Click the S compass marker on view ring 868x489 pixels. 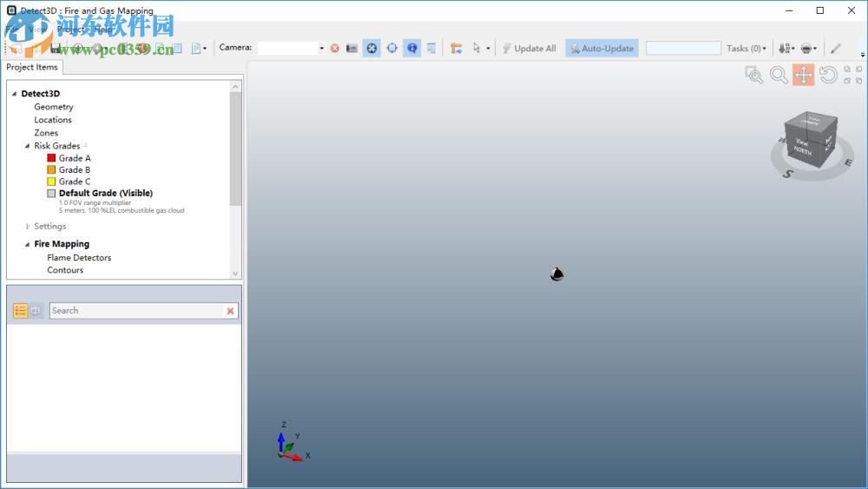pos(788,174)
